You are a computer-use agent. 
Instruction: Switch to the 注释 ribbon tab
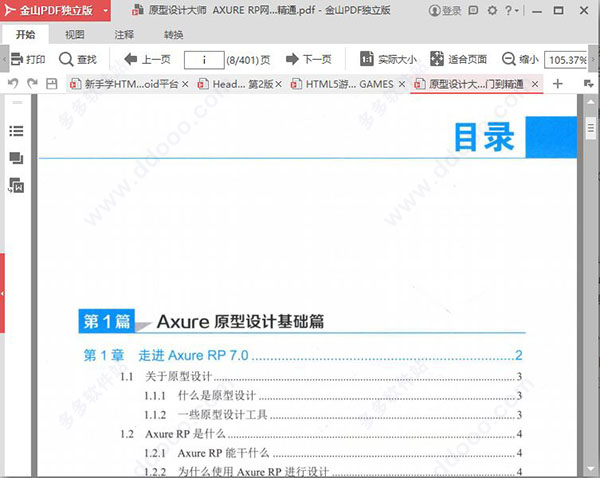click(124, 35)
